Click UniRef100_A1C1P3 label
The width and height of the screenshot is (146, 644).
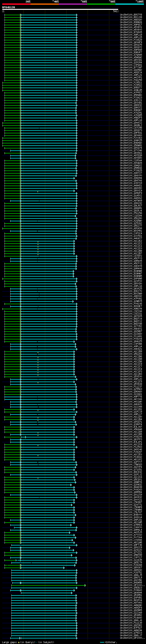pyautogui.click(x=131, y=371)
